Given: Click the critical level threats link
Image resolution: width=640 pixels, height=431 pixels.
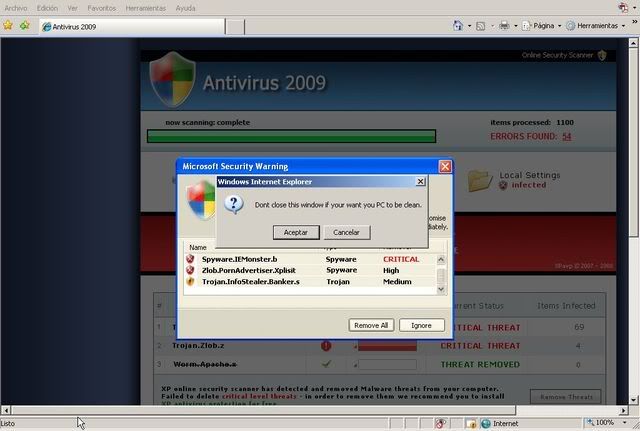Looking at the screenshot, I should pos(259,396).
